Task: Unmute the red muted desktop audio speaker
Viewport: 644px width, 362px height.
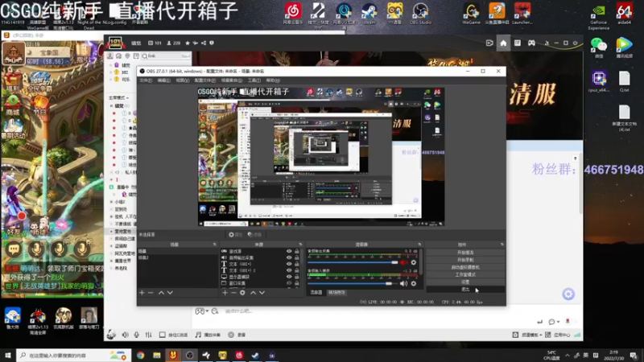Action: [404, 262]
